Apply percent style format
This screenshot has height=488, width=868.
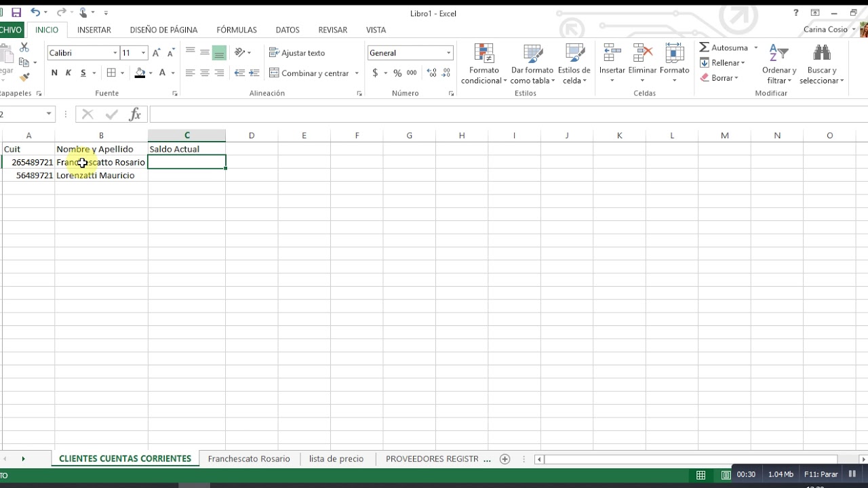pos(397,73)
